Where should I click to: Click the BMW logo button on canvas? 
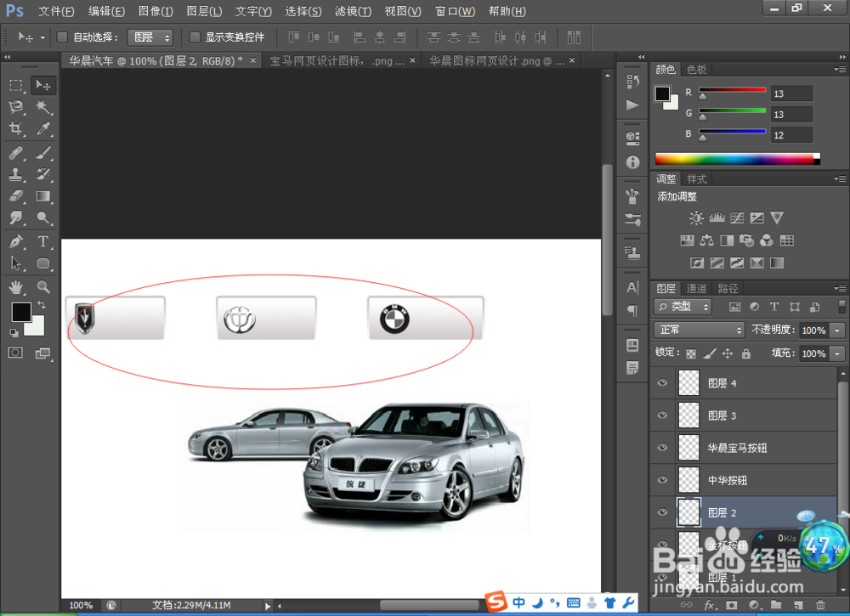click(426, 318)
